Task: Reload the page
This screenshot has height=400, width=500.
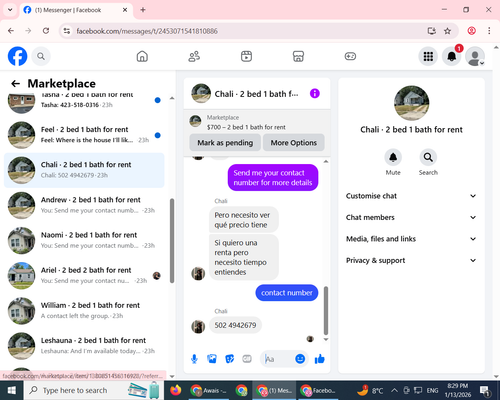Action: (46, 31)
